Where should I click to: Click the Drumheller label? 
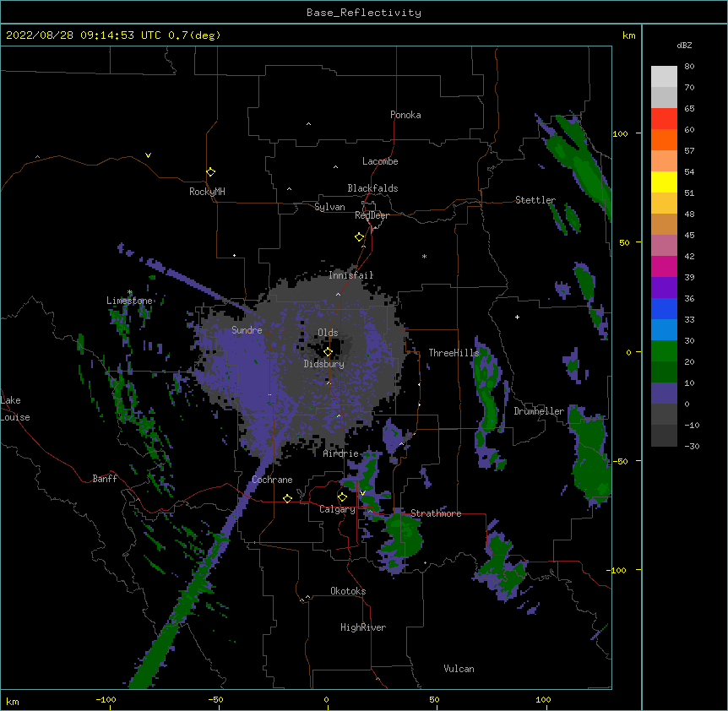pos(539,411)
